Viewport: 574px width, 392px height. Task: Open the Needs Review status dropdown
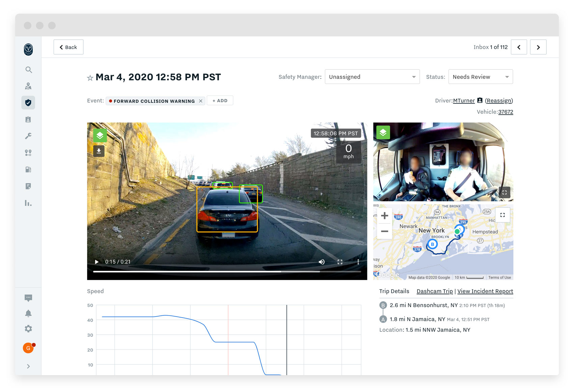[x=481, y=77]
